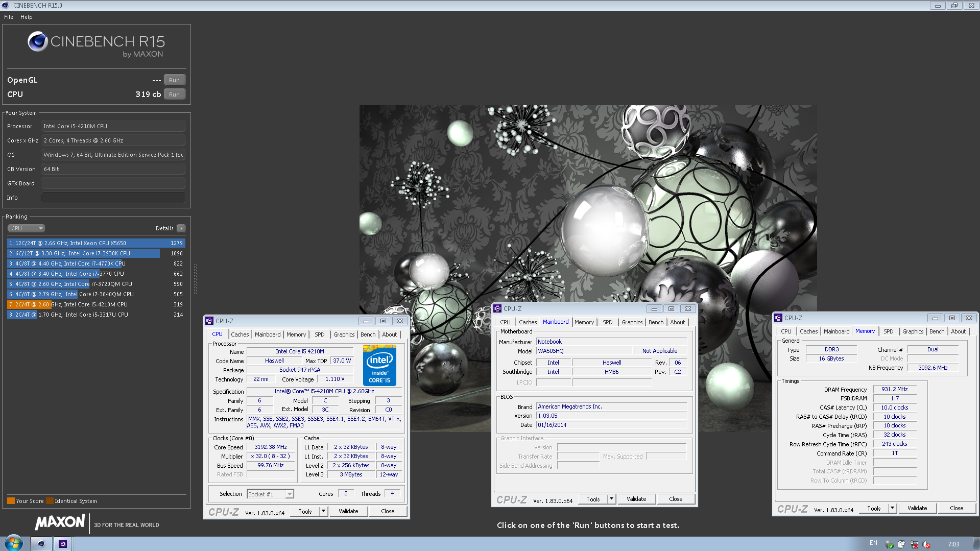The image size is (980, 551).
Task: Expand Tools arrow in left CPU-Z window
Action: click(323, 511)
